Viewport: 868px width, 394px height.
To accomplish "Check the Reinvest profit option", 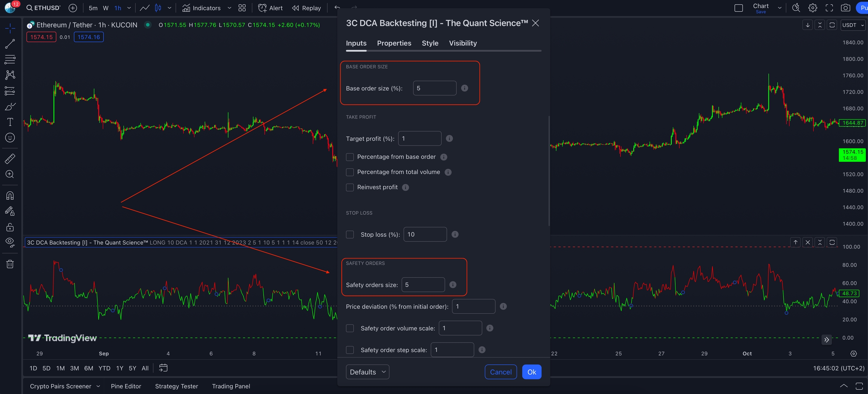I will click(x=350, y=187).
